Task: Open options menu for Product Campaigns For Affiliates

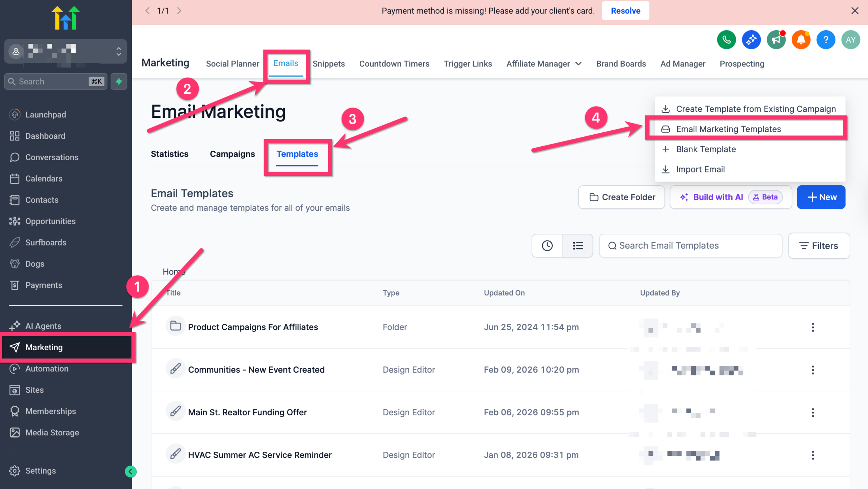Action: [813, 327]
